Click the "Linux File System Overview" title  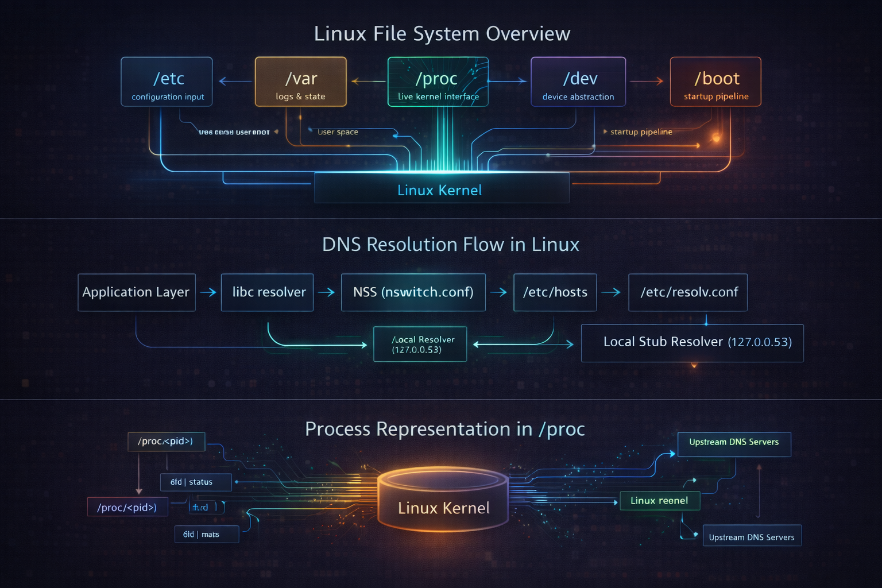click(x=442, y=34)
